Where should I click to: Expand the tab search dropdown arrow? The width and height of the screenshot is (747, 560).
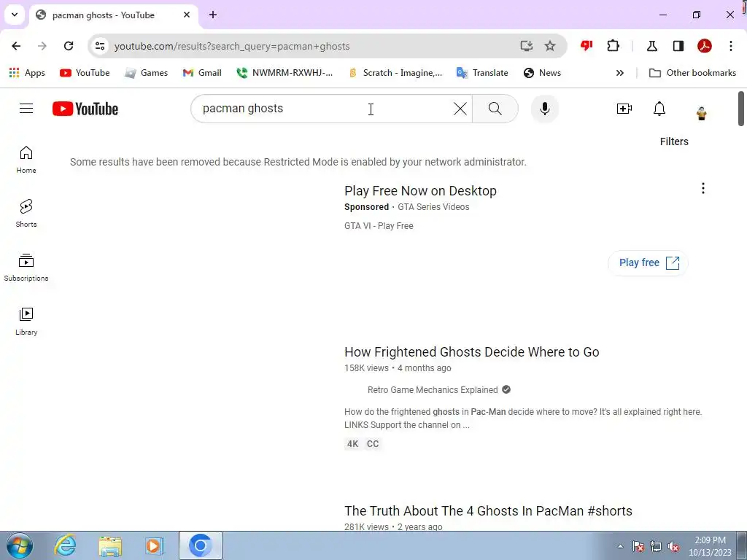[15, 15]
